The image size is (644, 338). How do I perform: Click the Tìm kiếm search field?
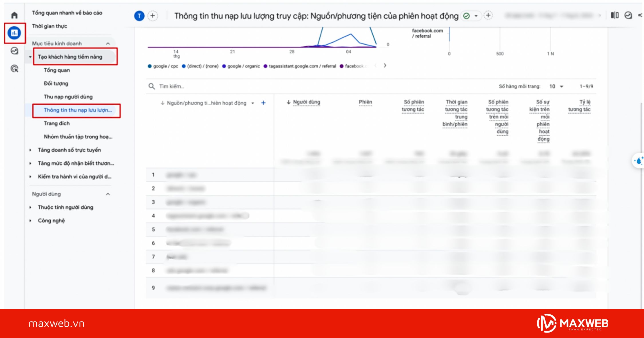(172, 86)
